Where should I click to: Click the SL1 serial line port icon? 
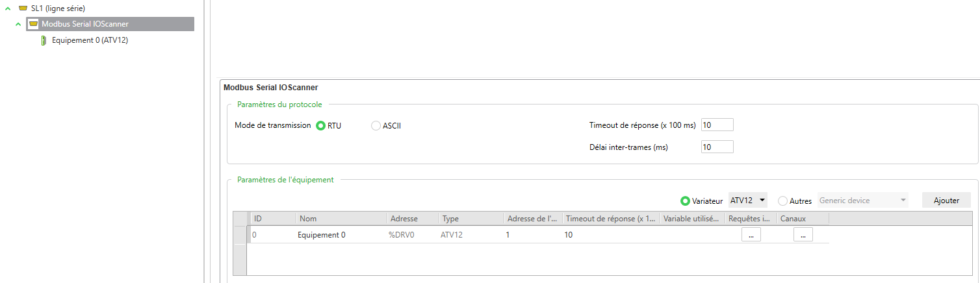coord(23,8)
